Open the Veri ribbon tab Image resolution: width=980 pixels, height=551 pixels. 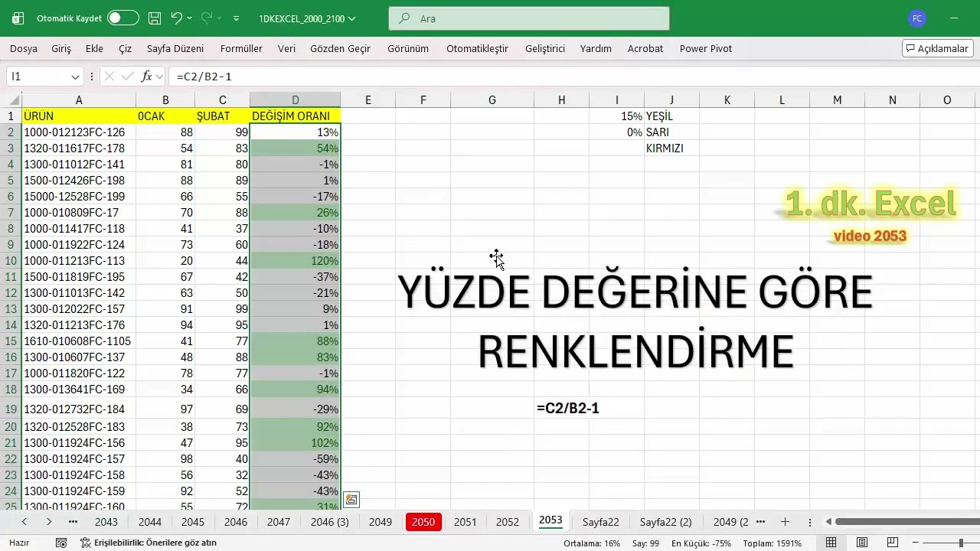(286, 48)
